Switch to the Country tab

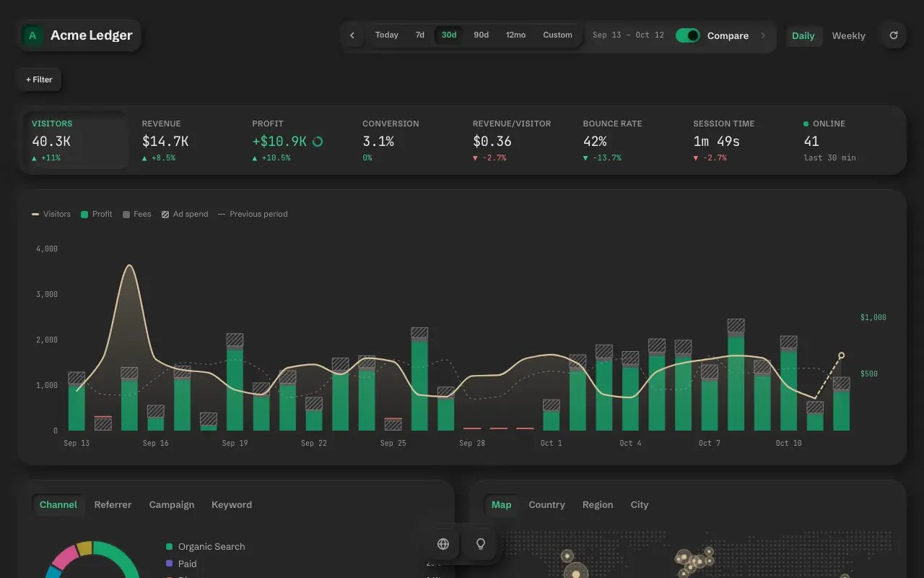(546, 505)
